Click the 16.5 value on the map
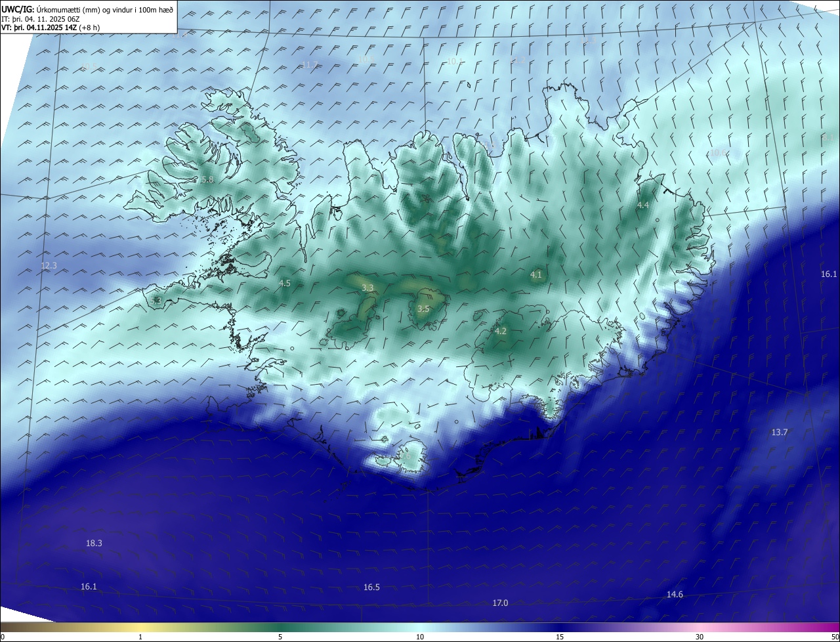 pos(371,587)
